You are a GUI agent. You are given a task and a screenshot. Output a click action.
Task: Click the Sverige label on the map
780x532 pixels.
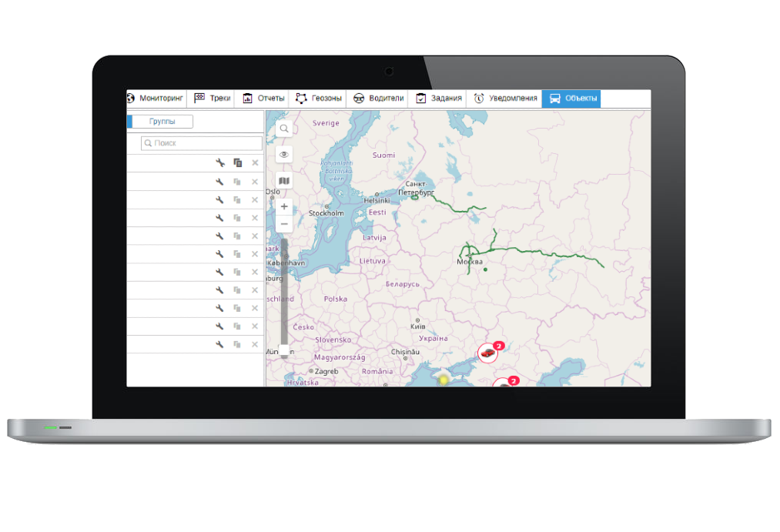click(x=326, y=123)
